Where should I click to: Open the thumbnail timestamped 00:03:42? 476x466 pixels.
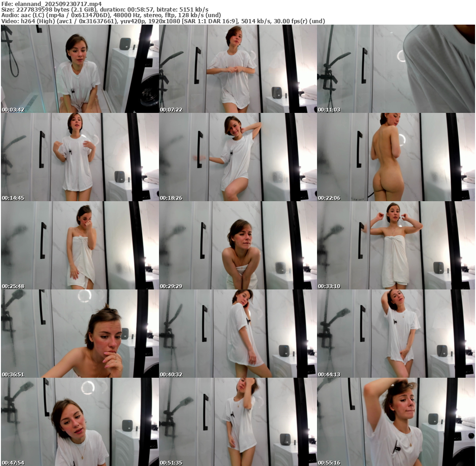(79, 69)
